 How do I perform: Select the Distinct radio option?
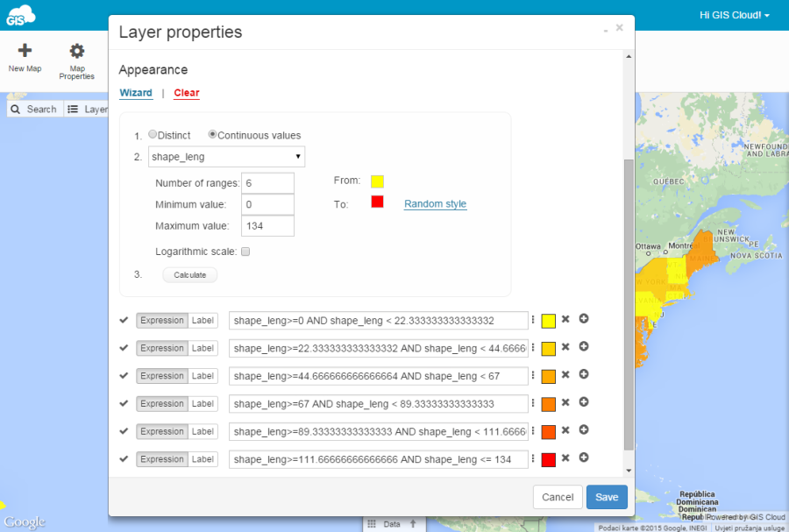(153, 134)
